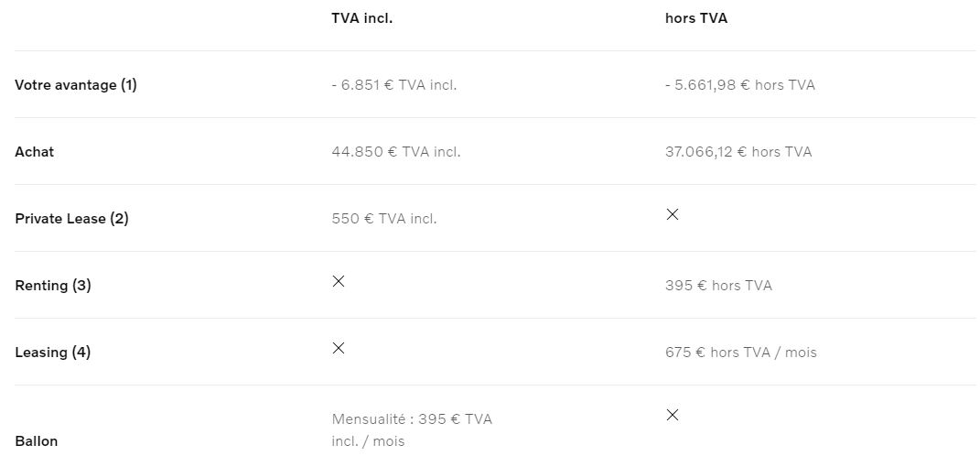Click the "Mensualité : 395 €" Ballon text
Image resolution: width=980 pixels, height=456 pixels.
click(x=411, y=419)
